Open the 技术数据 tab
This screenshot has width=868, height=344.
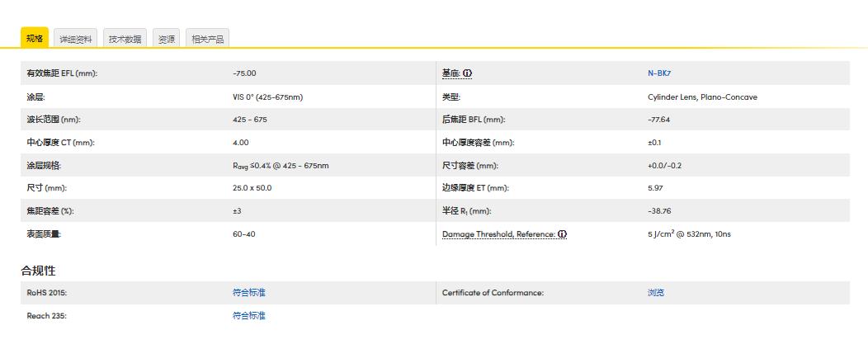click(125, 39)
